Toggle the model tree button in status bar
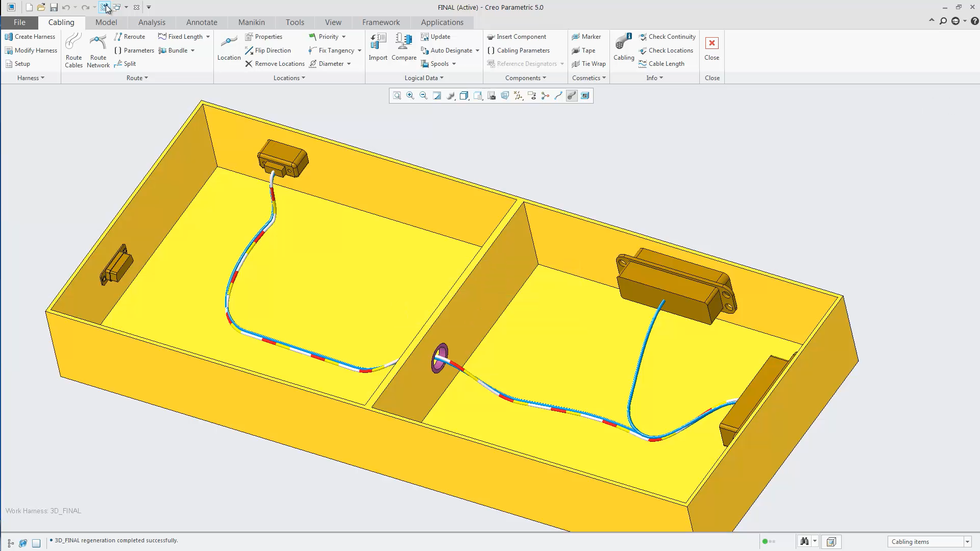 point(10,543)
